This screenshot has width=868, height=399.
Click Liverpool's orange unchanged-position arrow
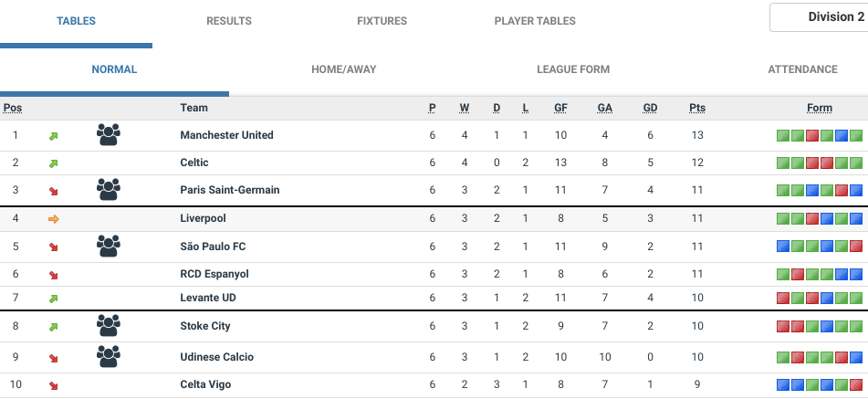point(53,219)
